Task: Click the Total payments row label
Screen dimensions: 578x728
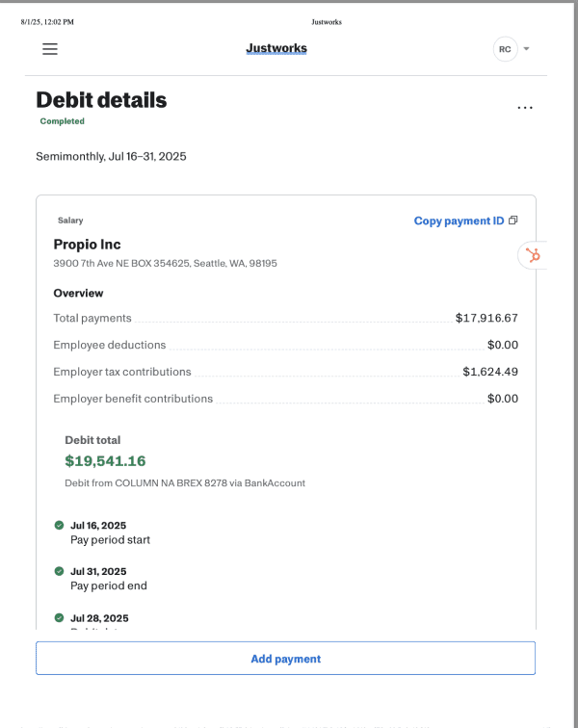Action: click(92, 318)
